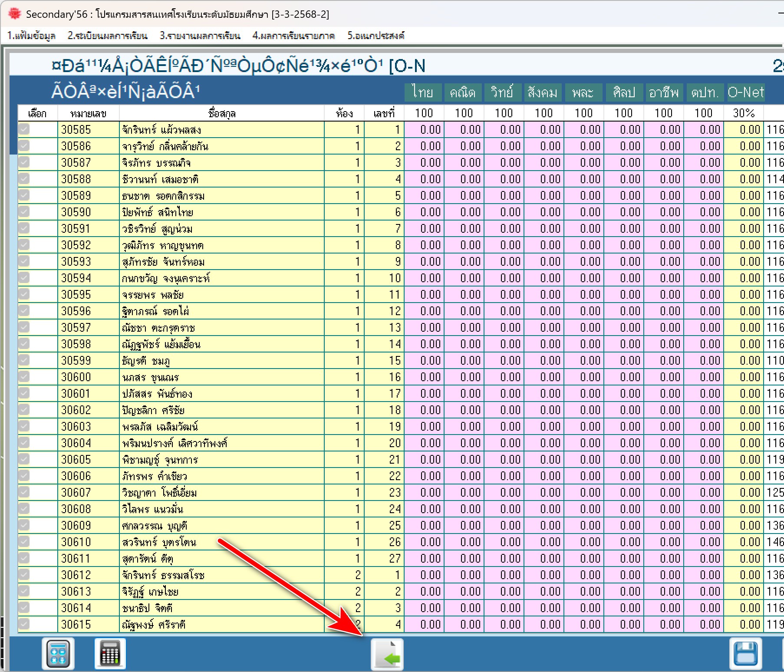Click the คณิต subject button
The width and height of the screenshot is (784, 672).
463,92
